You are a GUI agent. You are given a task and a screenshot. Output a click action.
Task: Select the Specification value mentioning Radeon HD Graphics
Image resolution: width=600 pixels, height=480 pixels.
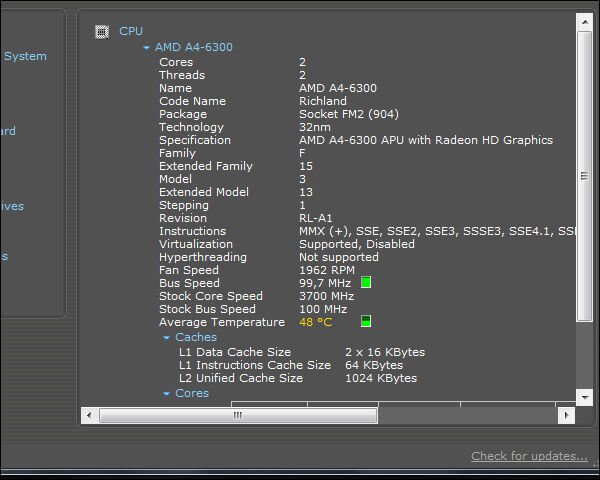tap(426, 140)
